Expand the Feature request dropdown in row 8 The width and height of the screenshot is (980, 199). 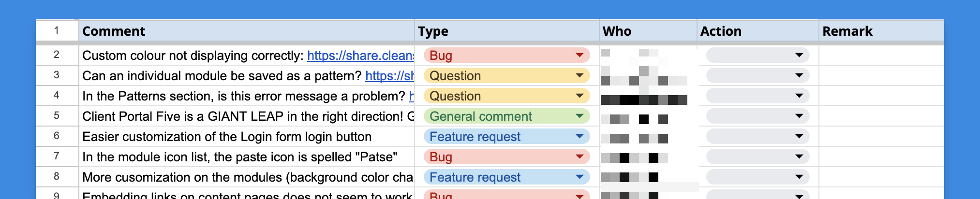click(579, 177)
